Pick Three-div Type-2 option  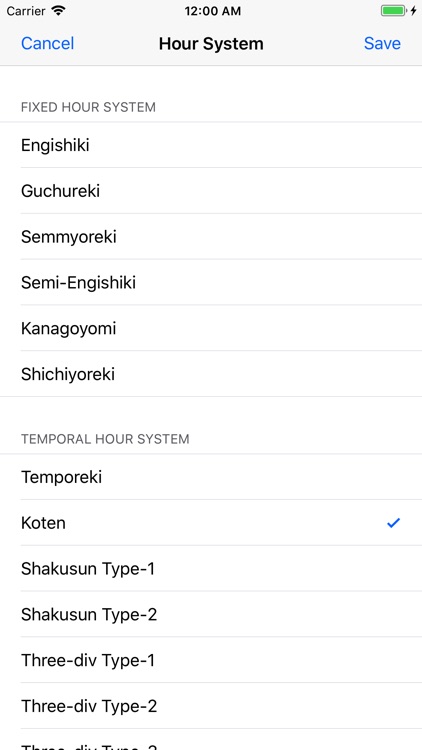click(x=211, y=706)
